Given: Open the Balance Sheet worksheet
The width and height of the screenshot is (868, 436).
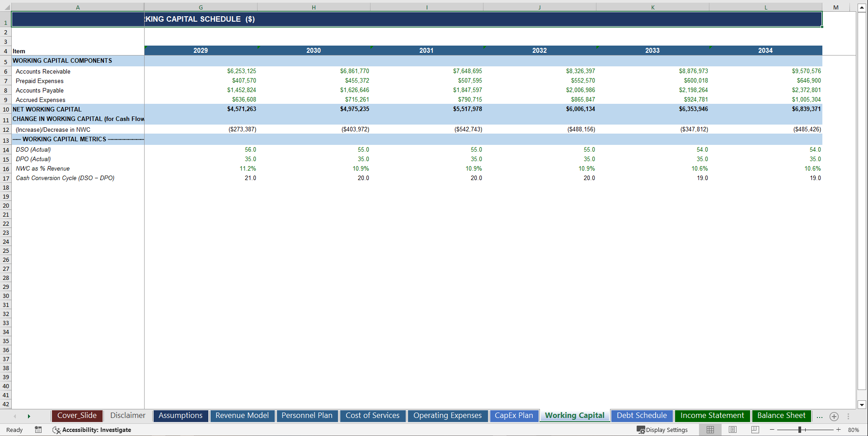Looking at the screenshot, I should coord(781,416).
